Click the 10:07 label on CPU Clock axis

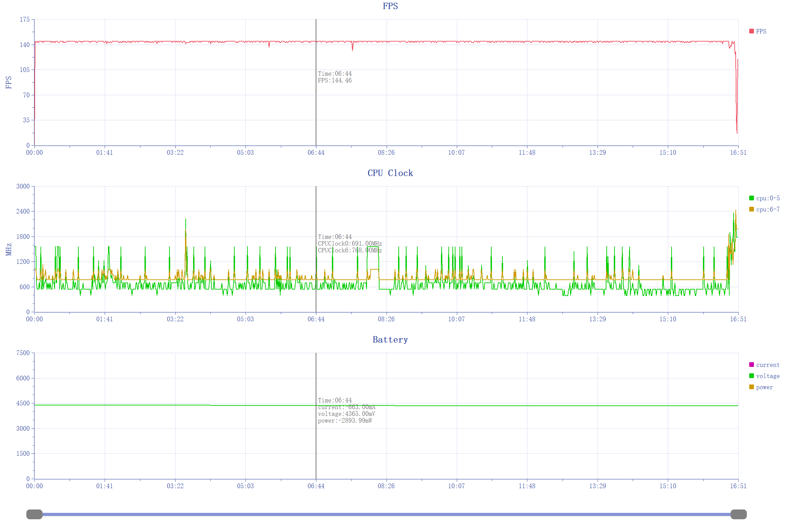[456, 319]
